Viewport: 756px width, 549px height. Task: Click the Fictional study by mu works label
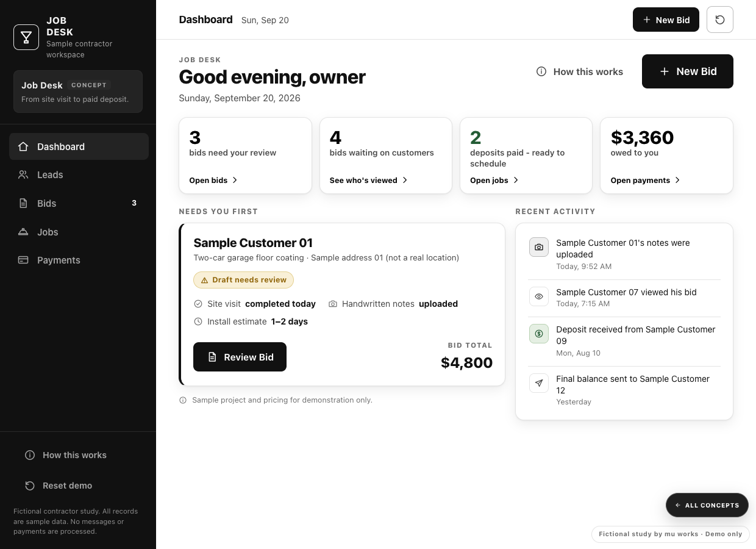click(x=671, y=534)
